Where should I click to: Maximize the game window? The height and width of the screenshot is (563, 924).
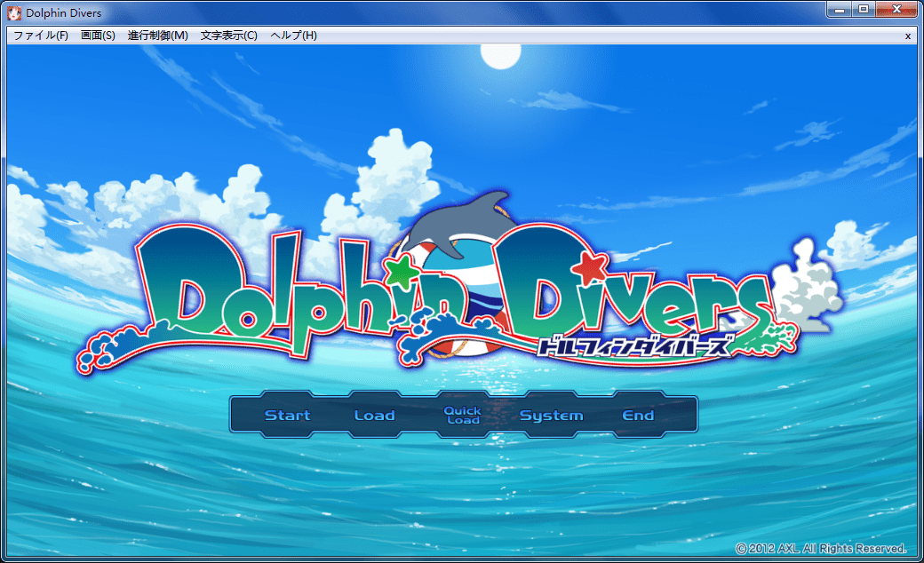tap(863, 10)
